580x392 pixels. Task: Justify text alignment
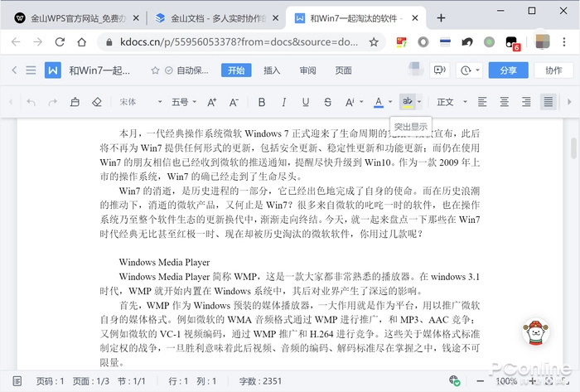click(549, 102)
